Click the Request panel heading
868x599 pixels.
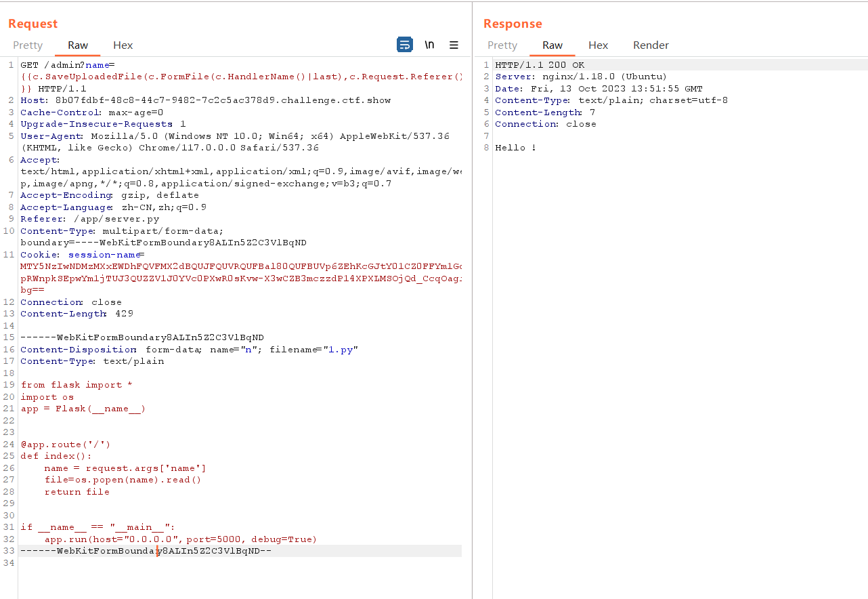(32, 24)
